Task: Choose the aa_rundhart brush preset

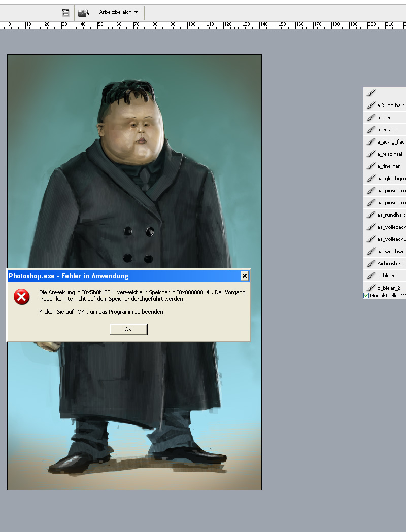Action: (390, 215)
